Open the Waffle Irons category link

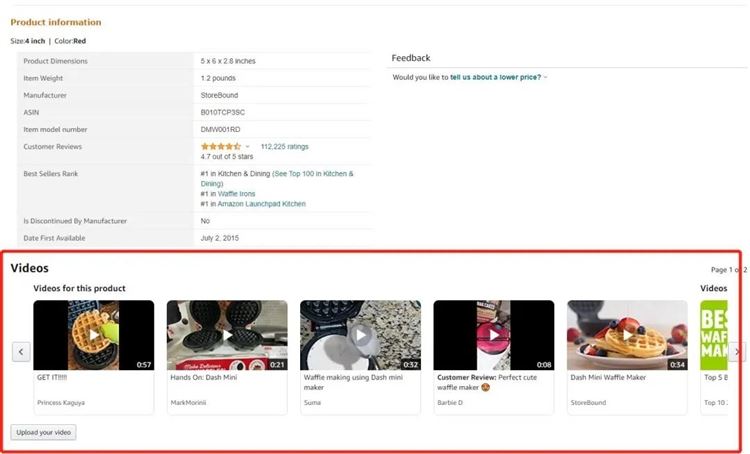236,194
